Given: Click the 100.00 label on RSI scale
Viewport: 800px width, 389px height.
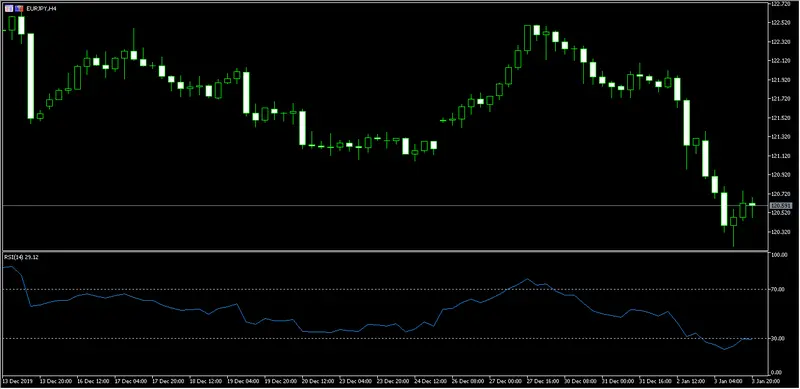Looking at the screenshot, I should [780, 255].
